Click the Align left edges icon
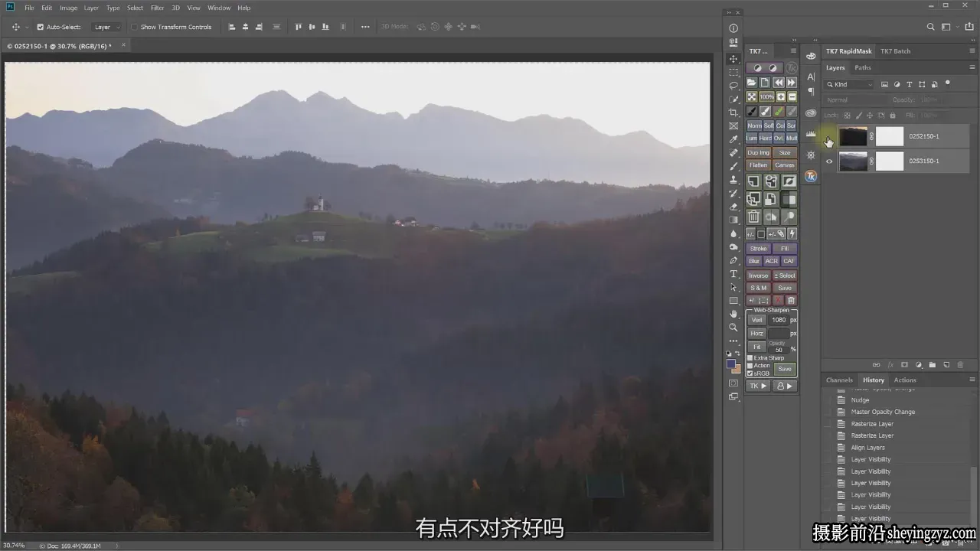This screenshot has width=980, height=551. pos(231,27)
